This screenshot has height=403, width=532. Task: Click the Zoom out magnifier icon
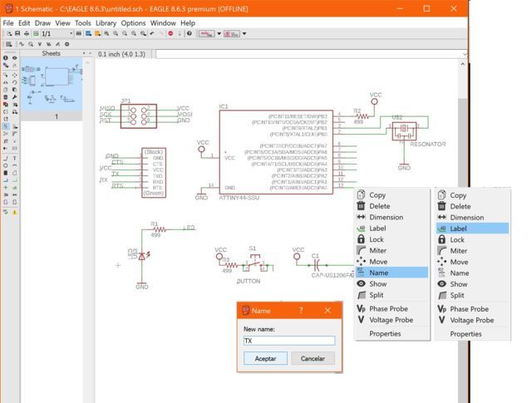pos(125,33)
